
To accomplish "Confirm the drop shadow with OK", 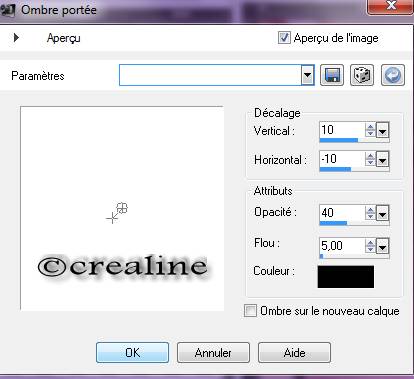I will pyautogui.click(x=132, y=353).
